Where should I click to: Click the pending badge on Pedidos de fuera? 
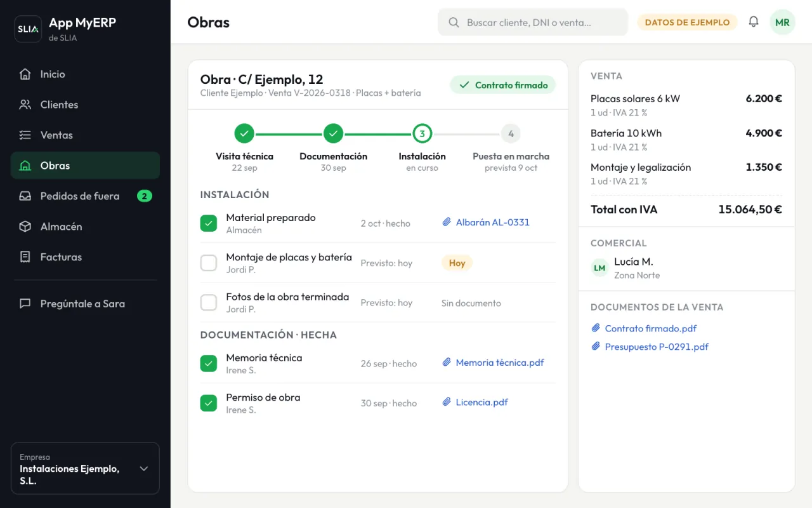(145, 196)
